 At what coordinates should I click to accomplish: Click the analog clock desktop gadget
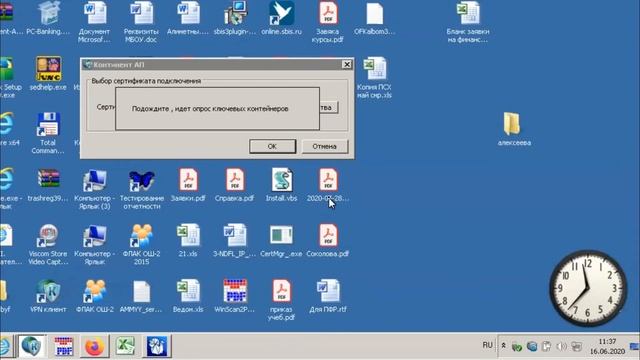click(588, 288)
